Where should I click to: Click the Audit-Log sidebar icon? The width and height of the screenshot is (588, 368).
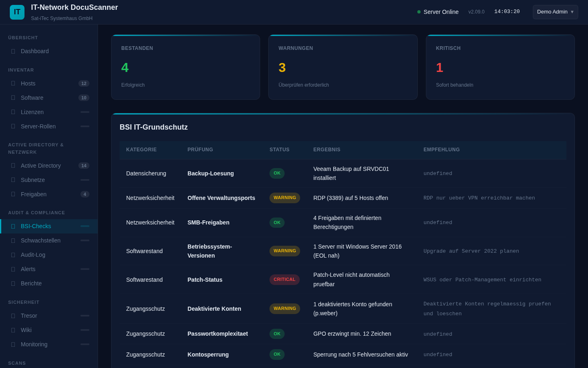coord(13,255)
